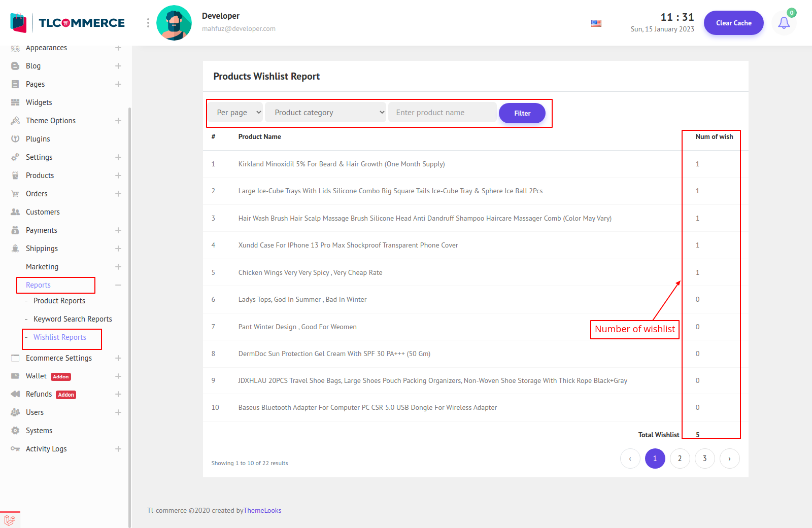The height and width of the screenshot is (528, 812).
Task: Collapse the Reports menu section
Action: tap(118, 285)
